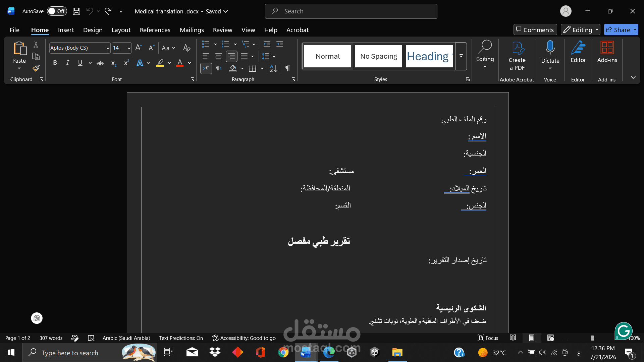Decrease font size with shrink icon

151,48
